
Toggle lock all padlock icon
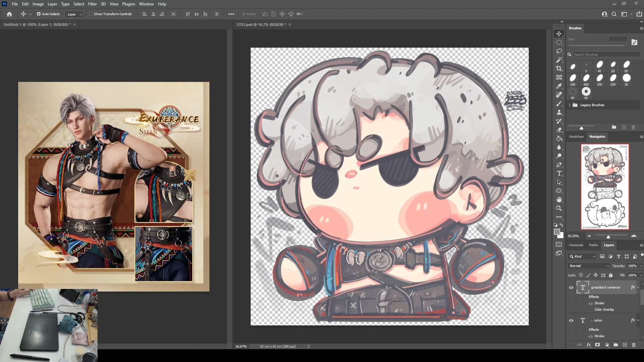click(611, 275)
